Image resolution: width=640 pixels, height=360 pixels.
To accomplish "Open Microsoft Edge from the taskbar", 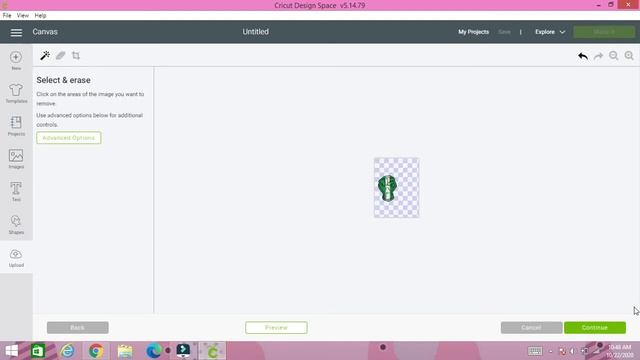I will coord(153,351).
